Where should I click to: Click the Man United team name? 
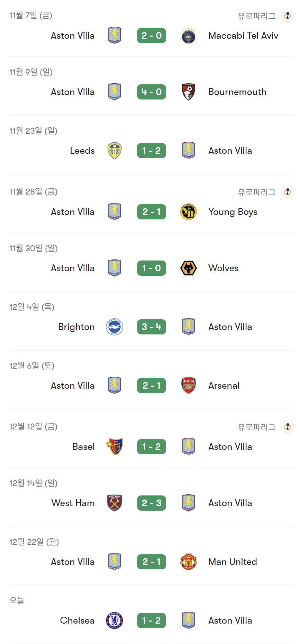233,562
